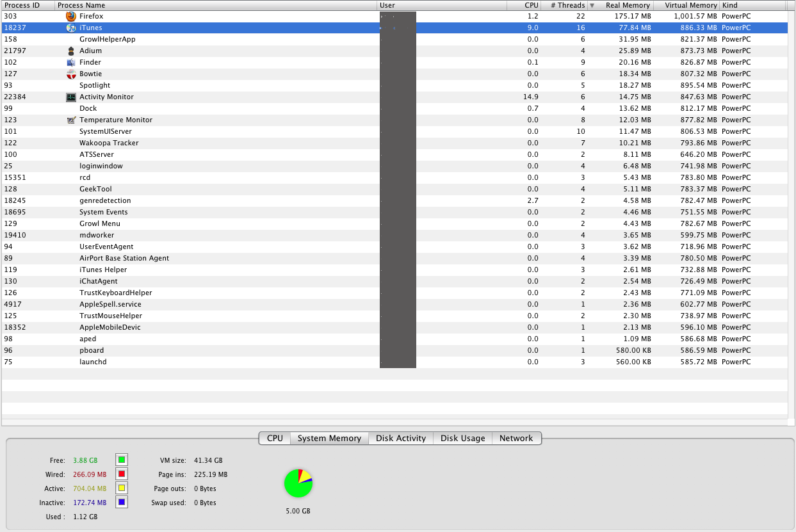Click the Activity Monitor process icon
The height and width of the screenshot is (532, 796).
(x=71, y=97)
